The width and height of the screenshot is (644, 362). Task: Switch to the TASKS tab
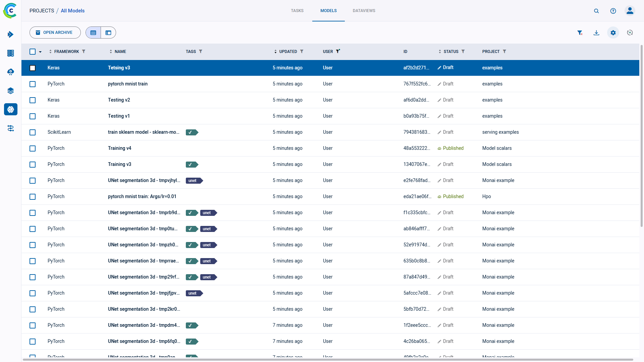[297, 11]
